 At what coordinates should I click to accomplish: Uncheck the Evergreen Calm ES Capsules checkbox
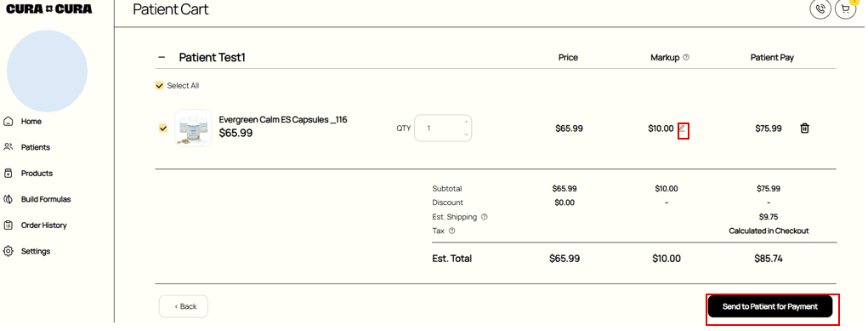(162, 128)
